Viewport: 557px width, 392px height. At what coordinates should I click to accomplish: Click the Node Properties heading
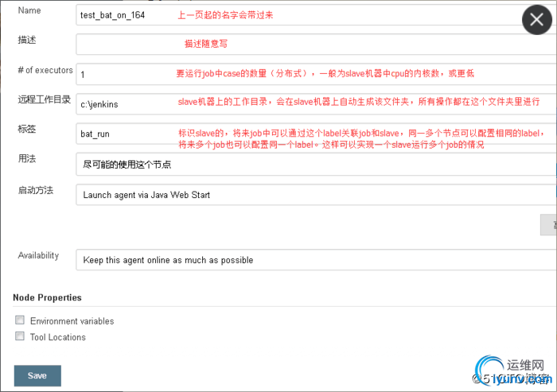point(47,297)
